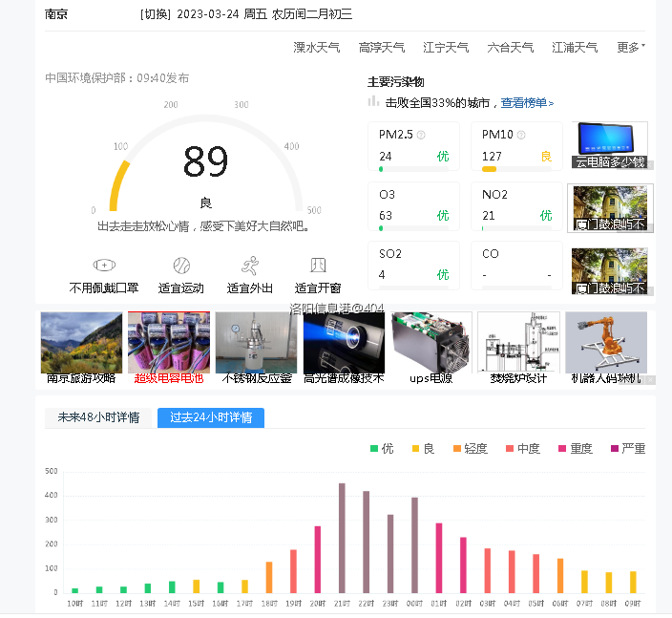The width and height of the screenshot is (672, 618).
Task: Open the PM10 pollutant card
Action: point(516,147)
